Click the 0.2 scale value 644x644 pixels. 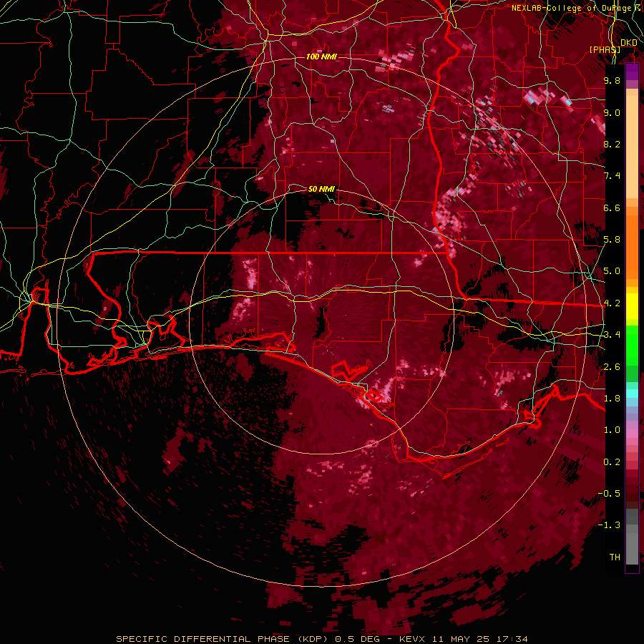coord(612,462)
